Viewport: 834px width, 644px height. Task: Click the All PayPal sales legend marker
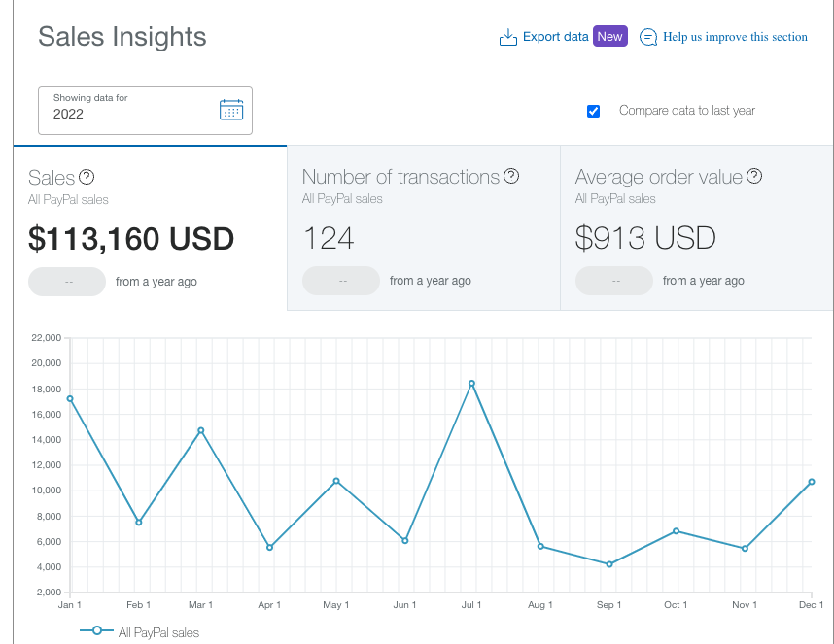tap(97, 630)
